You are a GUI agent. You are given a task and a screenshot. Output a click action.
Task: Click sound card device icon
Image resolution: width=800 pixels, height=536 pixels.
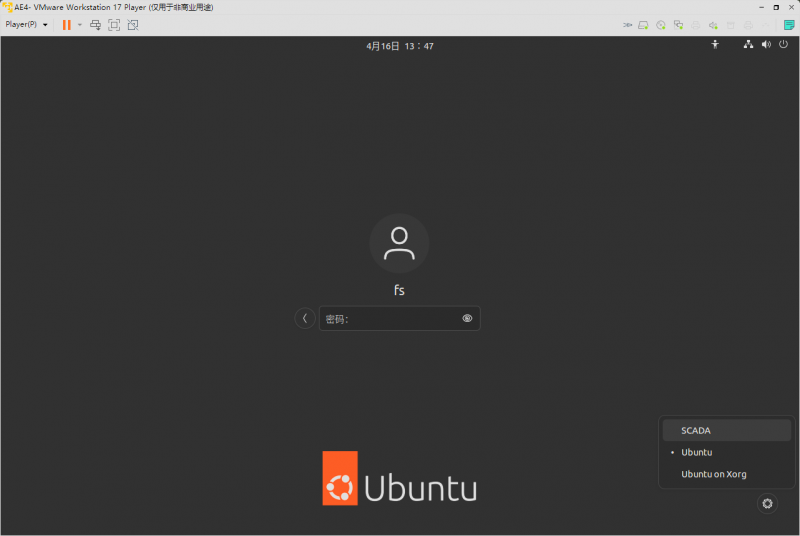[x=712, y=24]
